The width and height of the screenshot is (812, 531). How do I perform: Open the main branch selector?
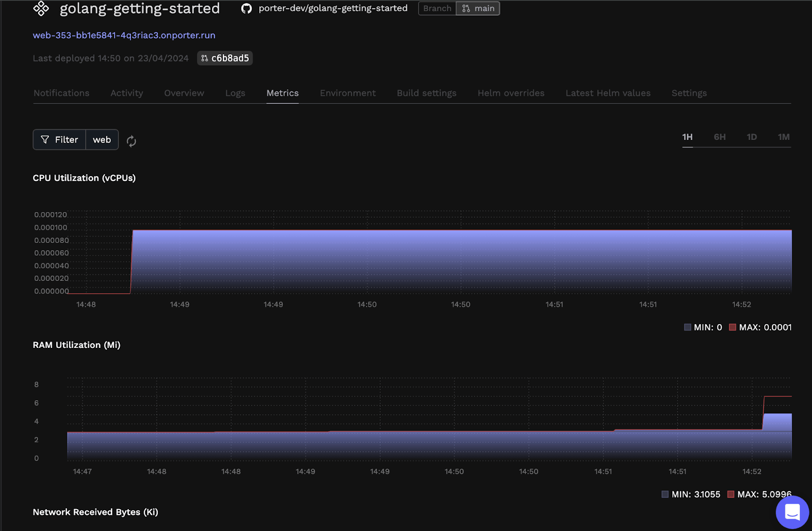tap(478, 9)
